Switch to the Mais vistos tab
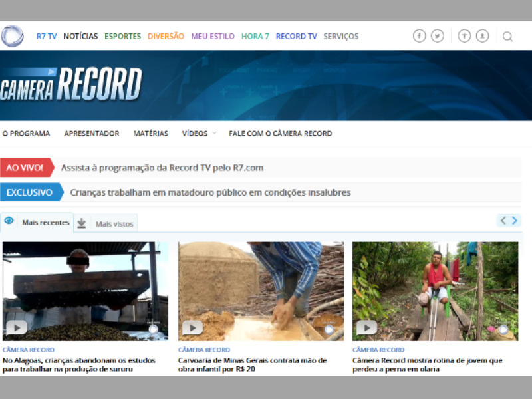 [106, 223]
